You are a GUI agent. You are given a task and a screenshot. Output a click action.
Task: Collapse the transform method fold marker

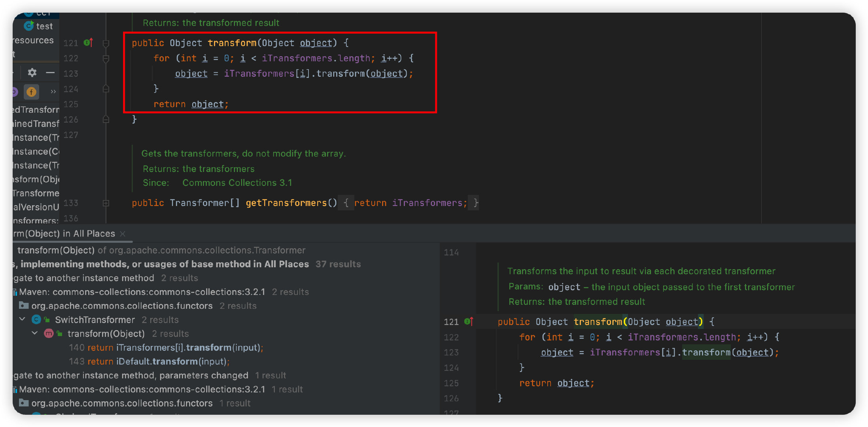[106, 43]
